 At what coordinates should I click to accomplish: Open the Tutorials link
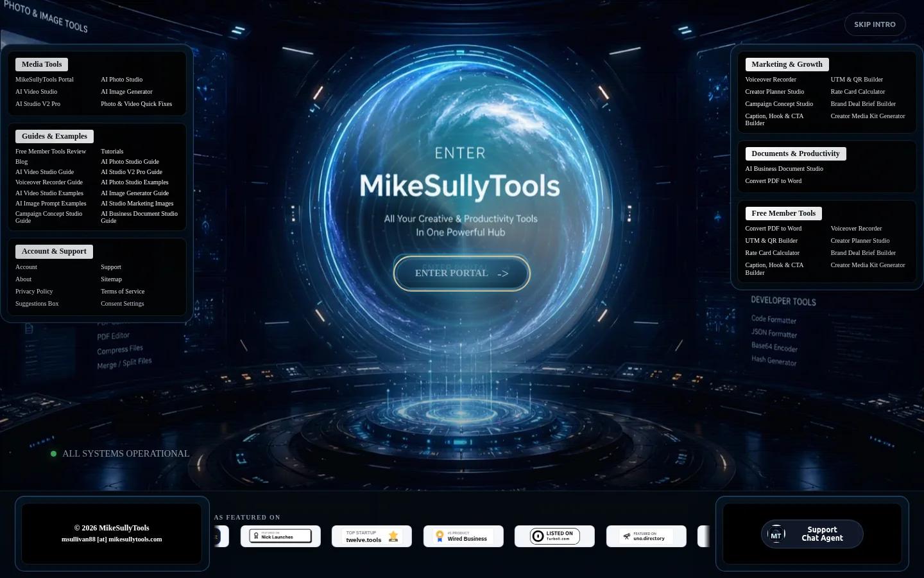[x=112, y=152]
